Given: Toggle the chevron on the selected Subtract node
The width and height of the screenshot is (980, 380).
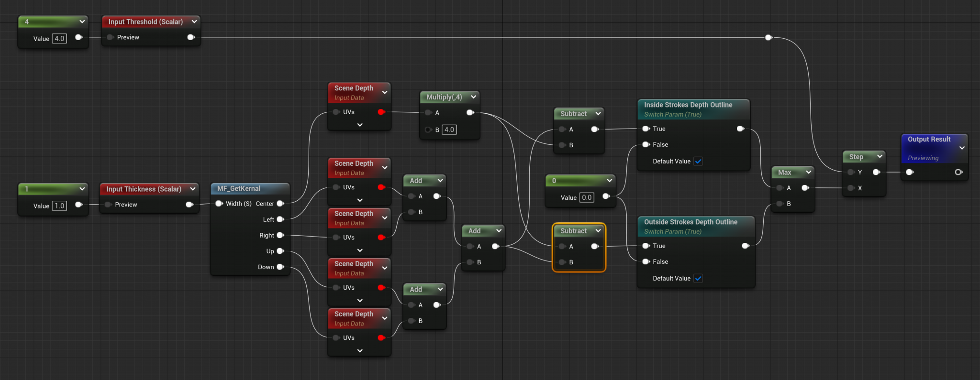Looking at the screenshot, I should pyautogui.click(x=598, y=230).
